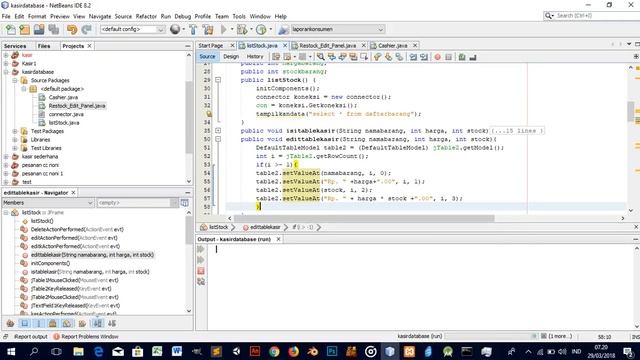Click the Find Selection magnifier icon in editor toolbar

321,57
